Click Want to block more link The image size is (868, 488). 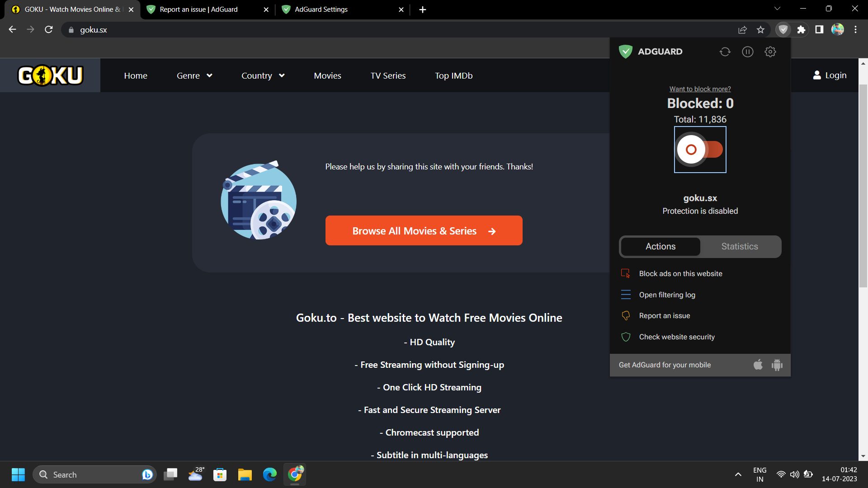coord(700,89)
